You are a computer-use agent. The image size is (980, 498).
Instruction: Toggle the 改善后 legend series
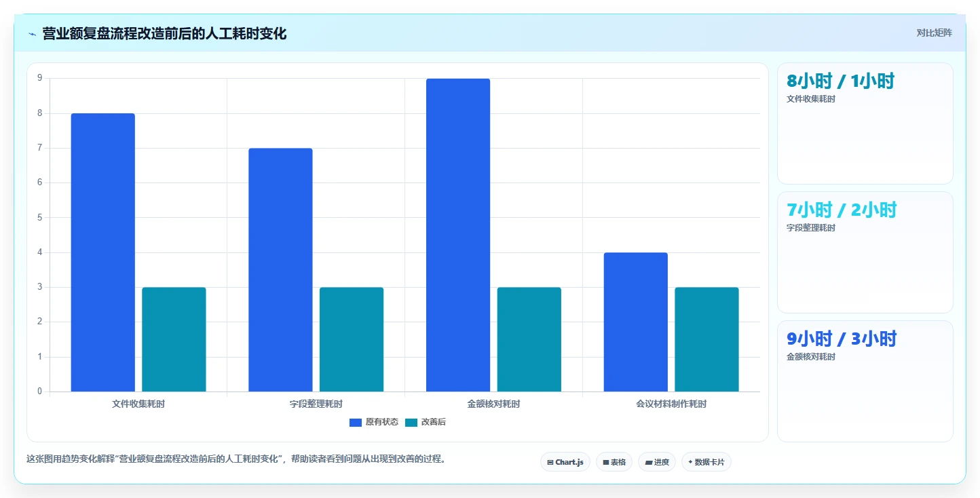[426, 422]
